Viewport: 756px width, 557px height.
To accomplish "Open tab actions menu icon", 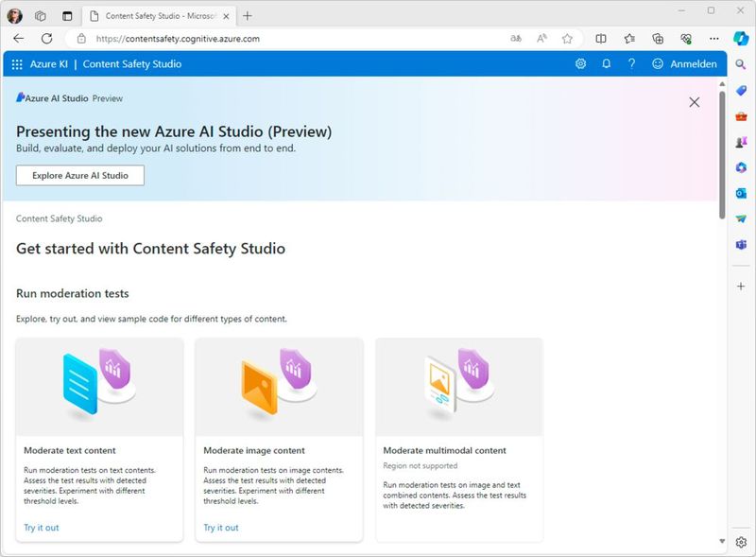I will pos(67,16).
